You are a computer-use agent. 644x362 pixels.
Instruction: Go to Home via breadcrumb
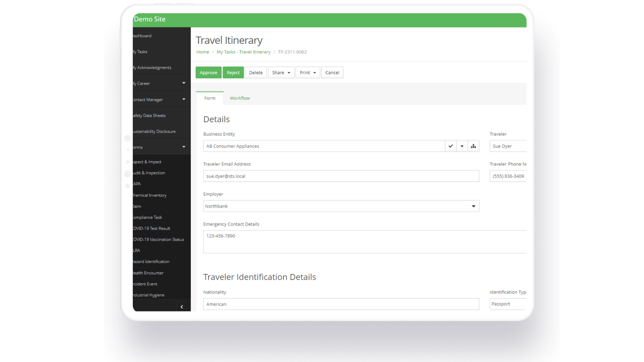[203, 52]
